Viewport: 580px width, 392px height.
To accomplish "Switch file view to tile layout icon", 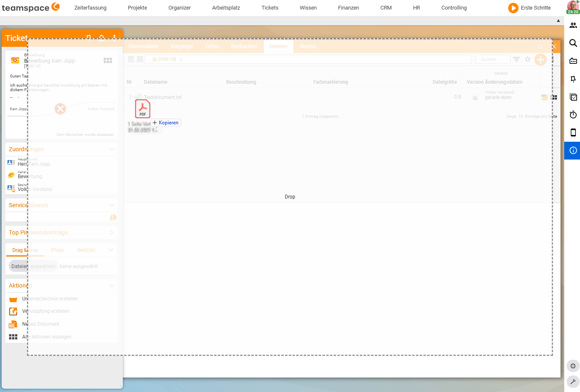I will coord(140,59).
